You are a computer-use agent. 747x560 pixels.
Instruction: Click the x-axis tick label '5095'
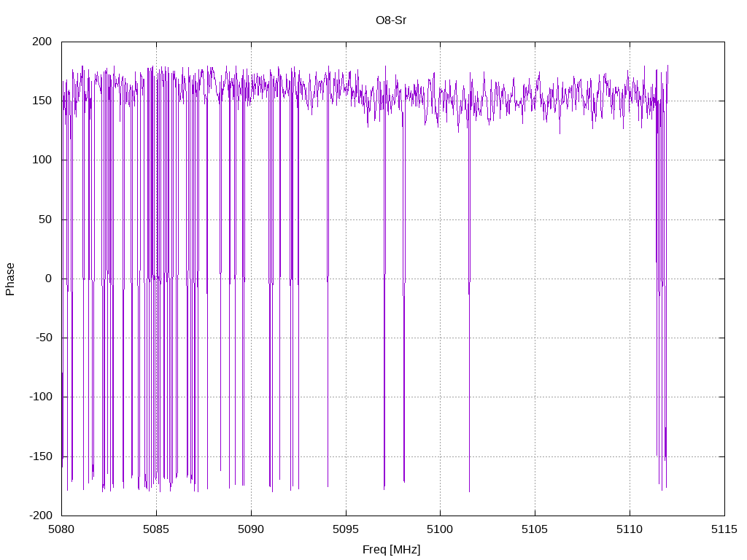(x=346, y=529)
